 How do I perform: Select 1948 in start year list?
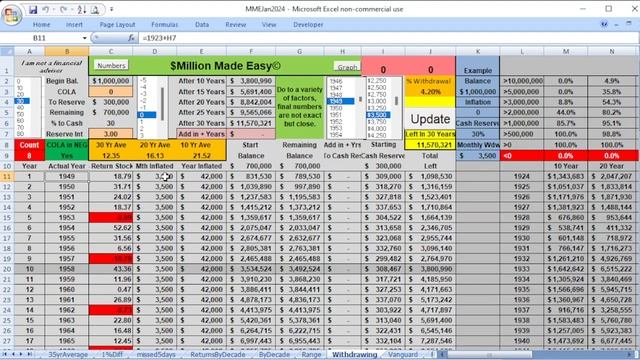click(x=341, y=94)
